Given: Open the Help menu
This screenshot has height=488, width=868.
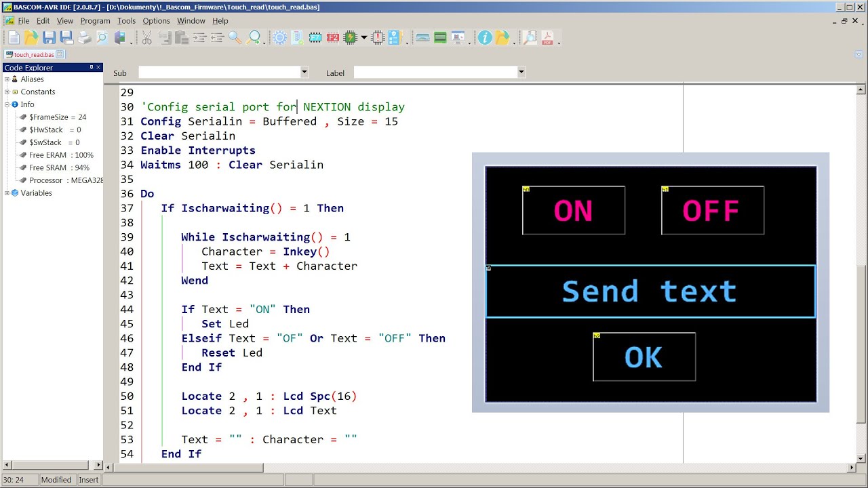Looking at the screenshot, I should pyautogui.click(x=220, y=21).
